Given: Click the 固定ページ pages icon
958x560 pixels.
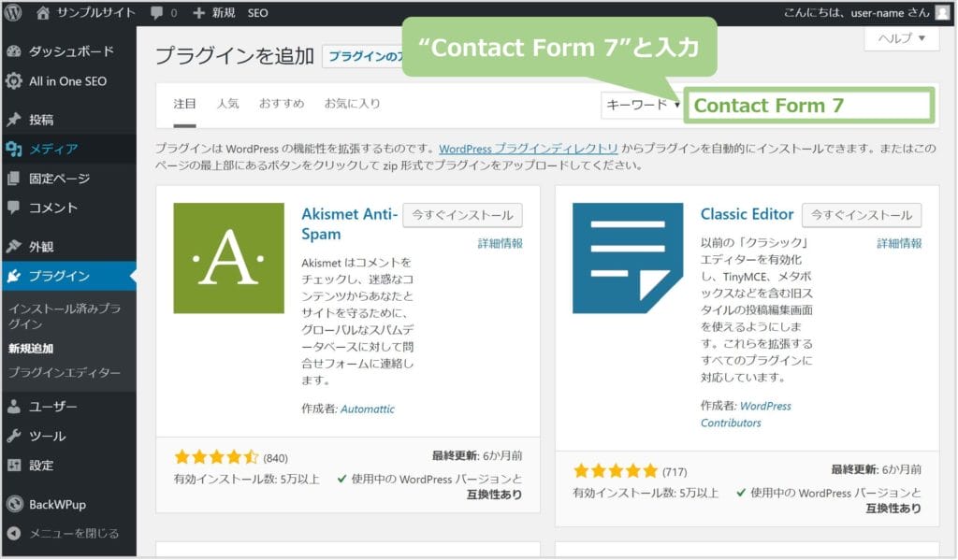Looking at the screenshot, I should coord(14,179).
